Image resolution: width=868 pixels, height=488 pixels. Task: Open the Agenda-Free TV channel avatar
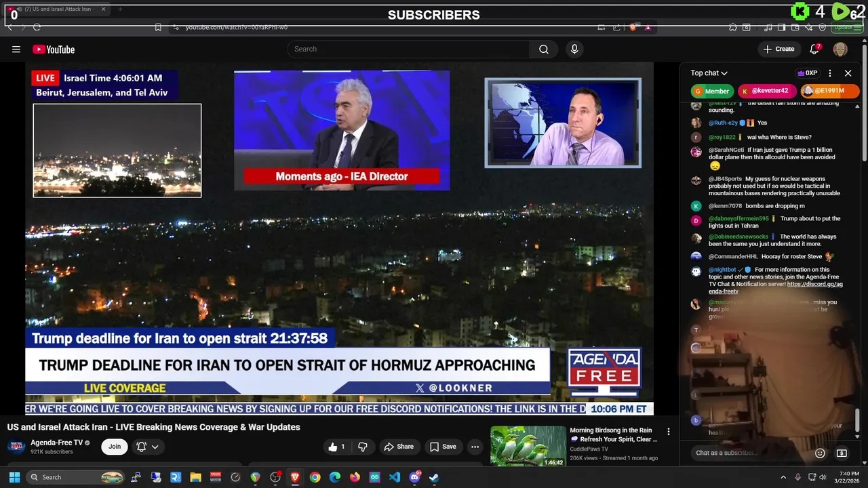click(16, 447)
